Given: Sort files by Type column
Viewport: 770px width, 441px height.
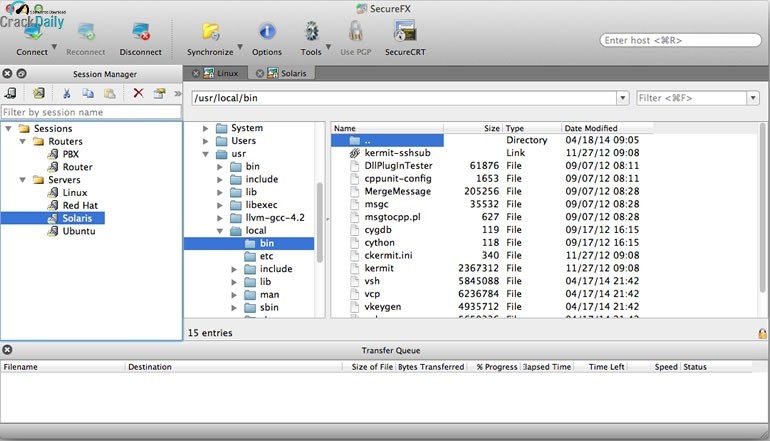Looking at the screenshot, I should [532, 128].
